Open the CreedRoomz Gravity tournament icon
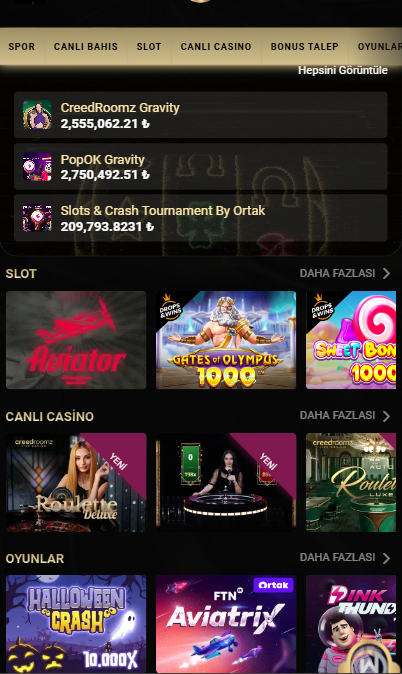The image size is (402, 674). click(37, 115)
